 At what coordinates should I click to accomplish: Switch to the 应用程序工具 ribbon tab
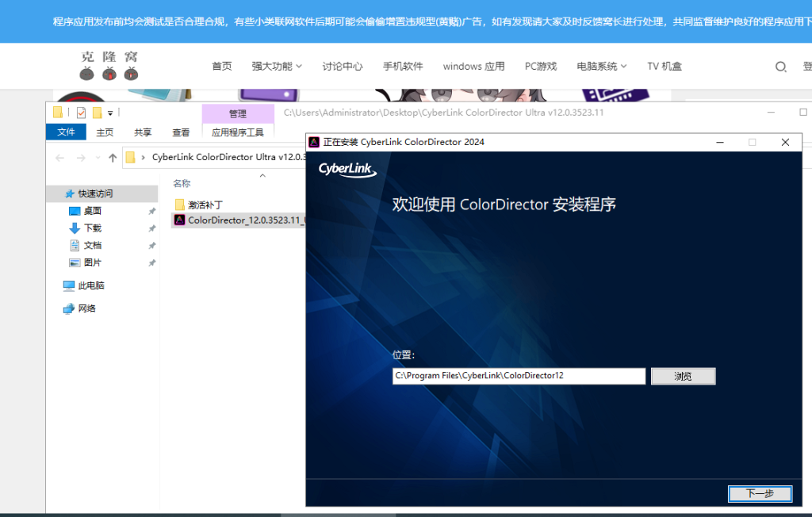coord(238,132)
